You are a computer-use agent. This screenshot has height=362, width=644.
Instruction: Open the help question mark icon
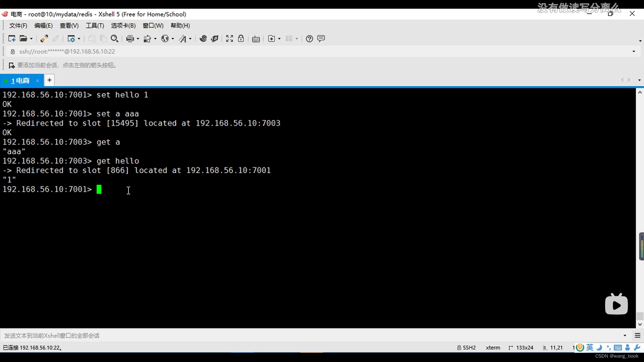[310, 39]
